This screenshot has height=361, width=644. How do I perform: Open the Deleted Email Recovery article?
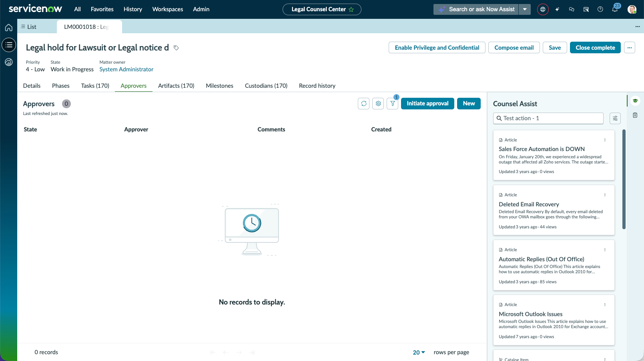(x=529, y=204)
